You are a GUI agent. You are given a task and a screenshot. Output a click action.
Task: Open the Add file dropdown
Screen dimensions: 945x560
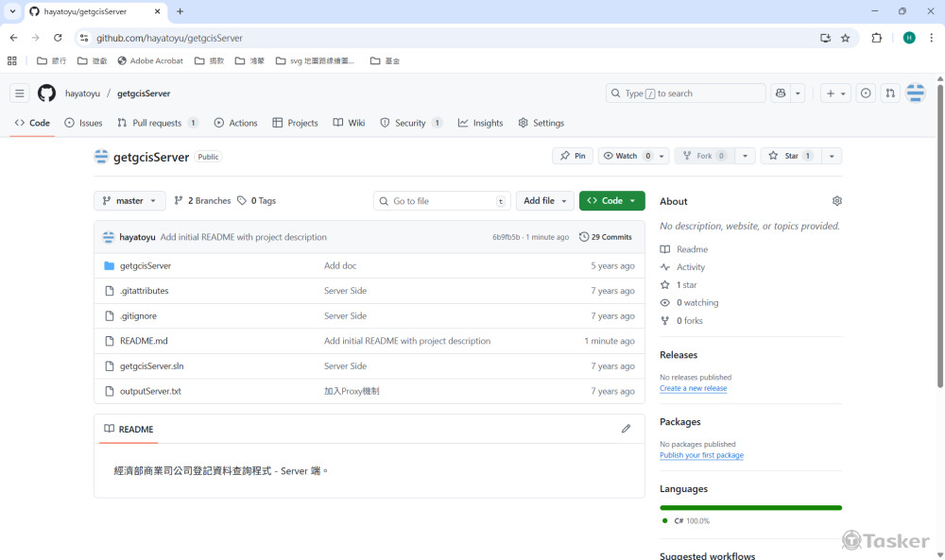(x=545, y=201)
